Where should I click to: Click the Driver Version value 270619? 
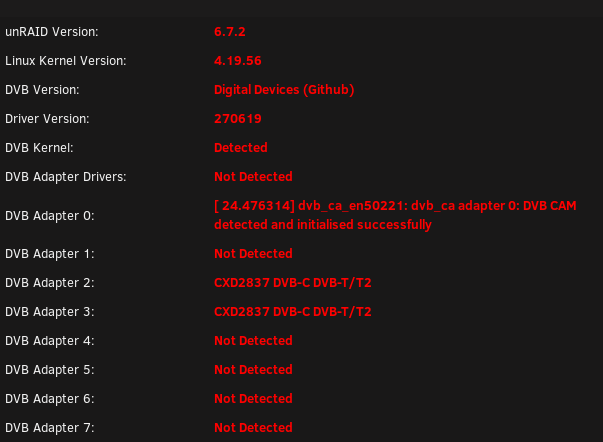(238, 119)
